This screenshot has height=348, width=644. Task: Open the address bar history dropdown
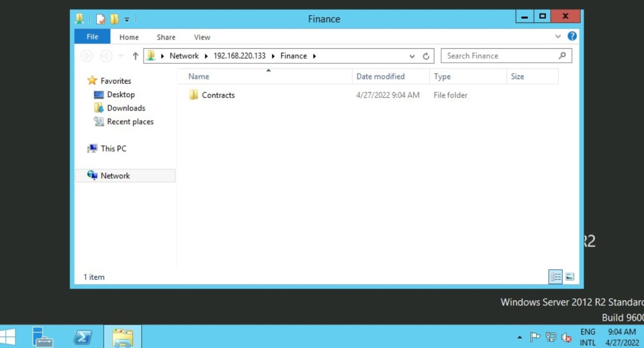(x=412, y=56)
